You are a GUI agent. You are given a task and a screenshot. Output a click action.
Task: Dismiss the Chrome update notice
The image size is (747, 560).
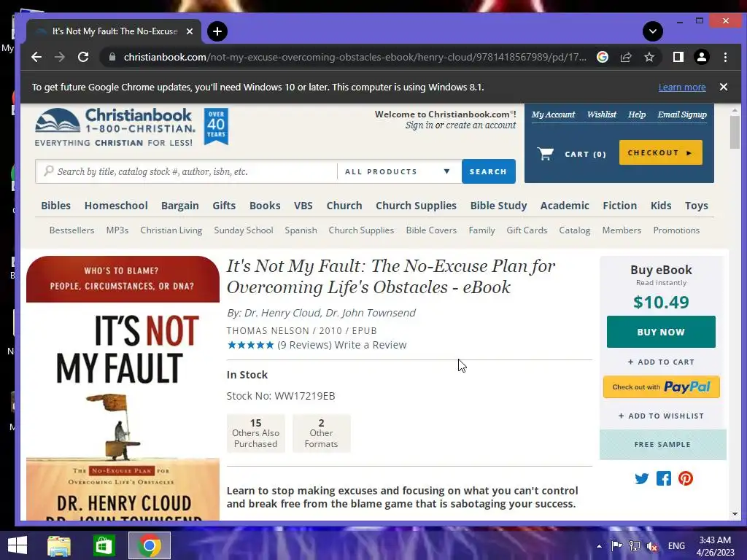723,87
